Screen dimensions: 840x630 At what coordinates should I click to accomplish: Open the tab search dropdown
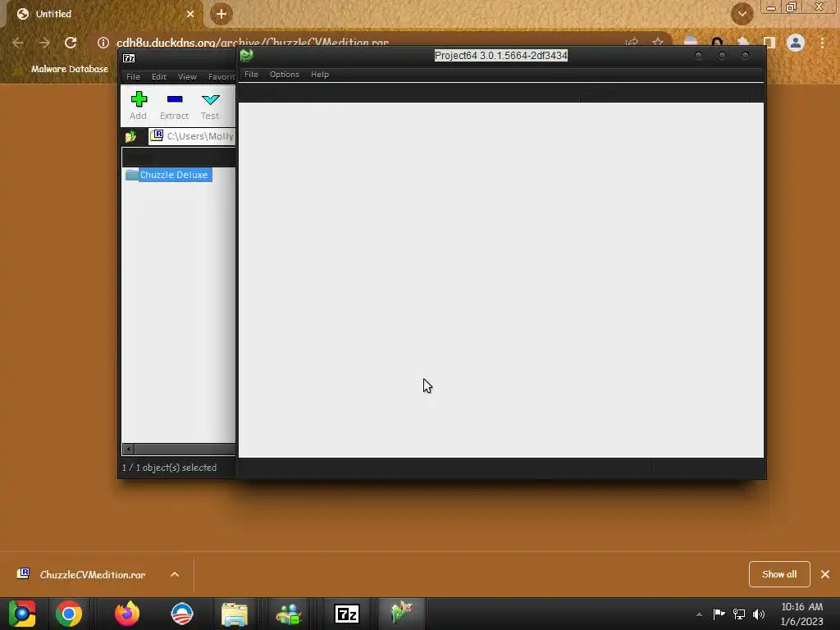click(742, 14)
